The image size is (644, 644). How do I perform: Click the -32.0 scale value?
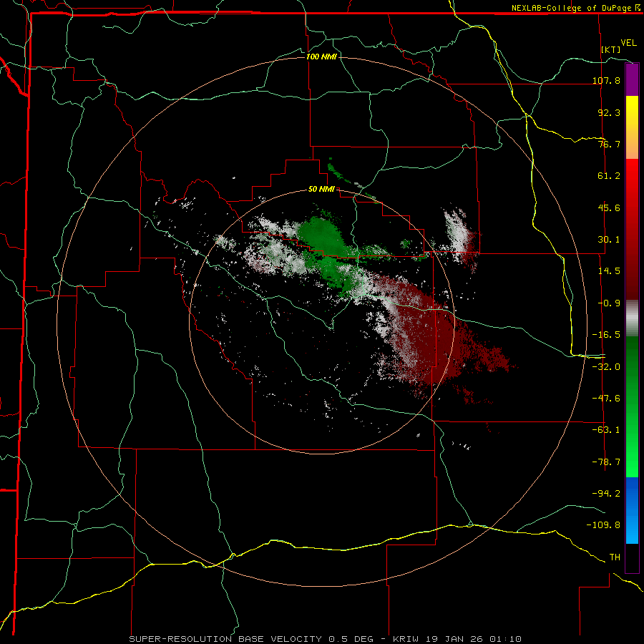(606, 367)
